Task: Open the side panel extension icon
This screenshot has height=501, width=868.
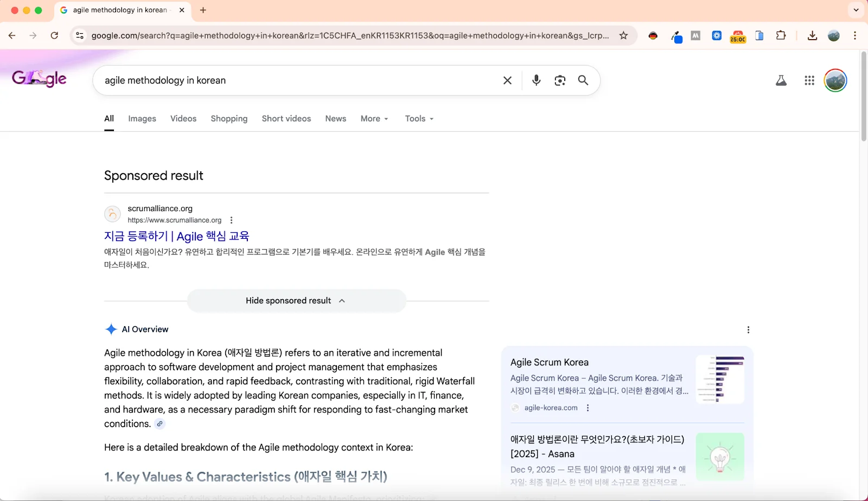Action: tap(759, 35)
